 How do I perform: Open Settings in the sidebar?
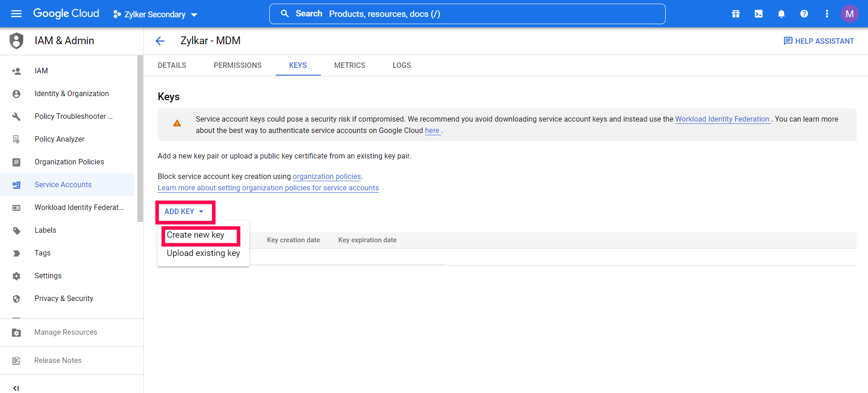coord(67,276)
